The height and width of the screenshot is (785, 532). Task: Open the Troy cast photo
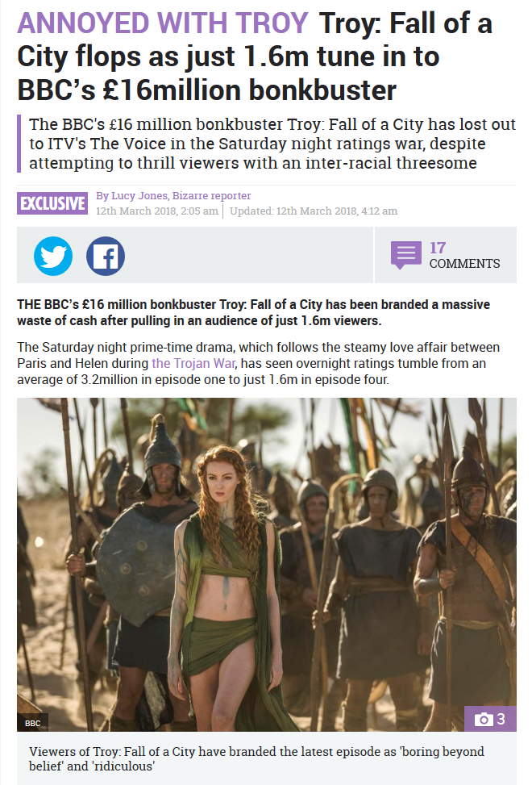pyautogui.click(x=267, y=565)
